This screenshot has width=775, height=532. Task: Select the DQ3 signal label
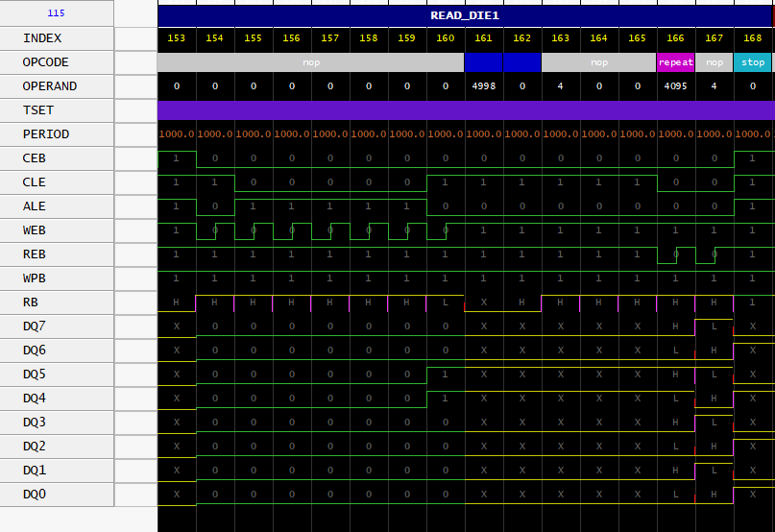(57, 422)
